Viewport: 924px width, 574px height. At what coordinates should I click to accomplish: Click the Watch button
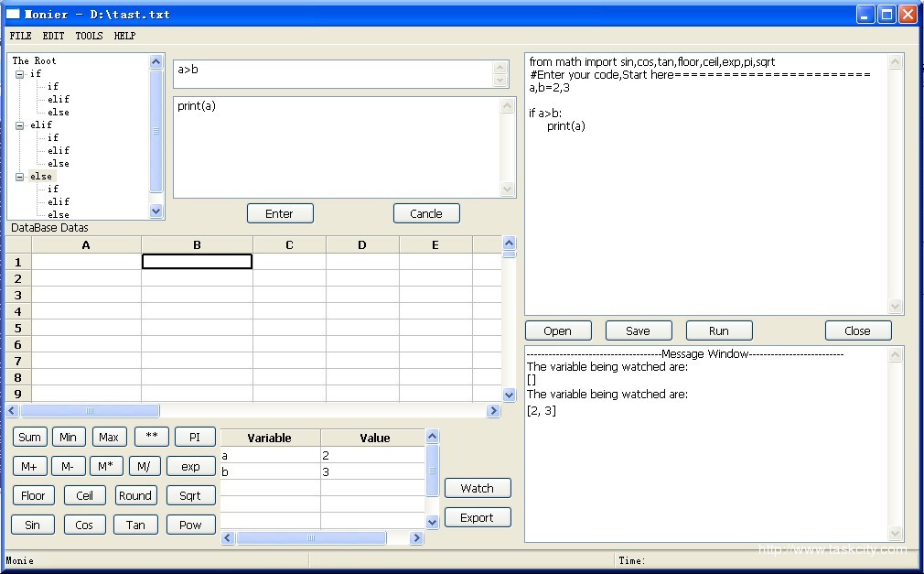point(477,488)
